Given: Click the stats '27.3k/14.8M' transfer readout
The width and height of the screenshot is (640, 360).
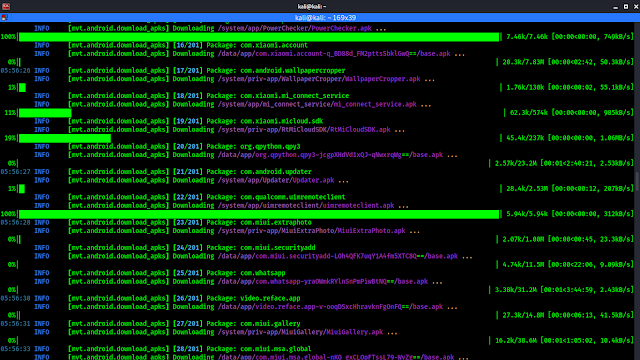Looking at the screenshot, I should click(x=568, y=315).
